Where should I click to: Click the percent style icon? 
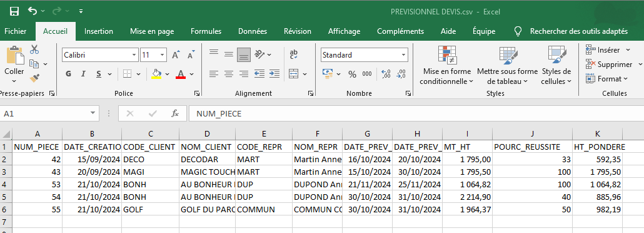[x=352, y=74]
